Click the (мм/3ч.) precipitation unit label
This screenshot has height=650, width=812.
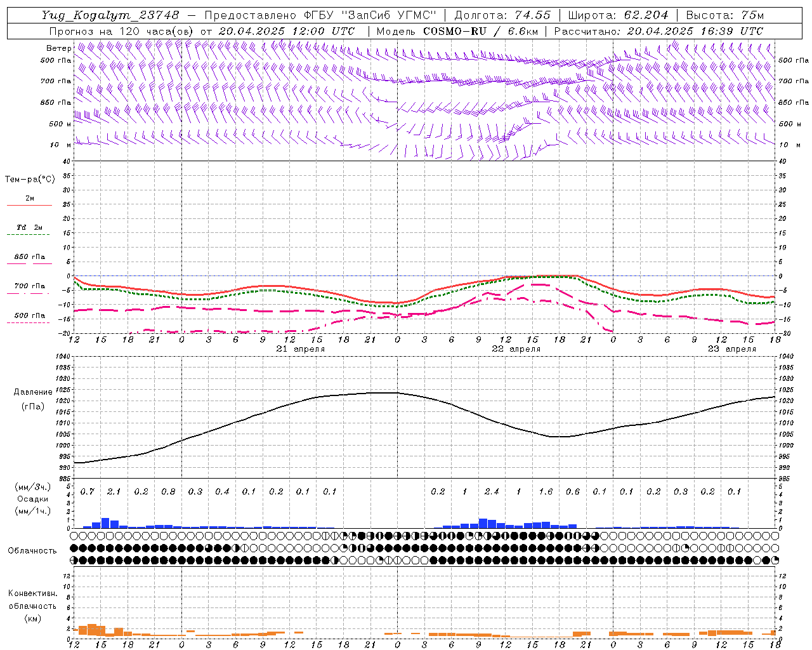[33, 487]
